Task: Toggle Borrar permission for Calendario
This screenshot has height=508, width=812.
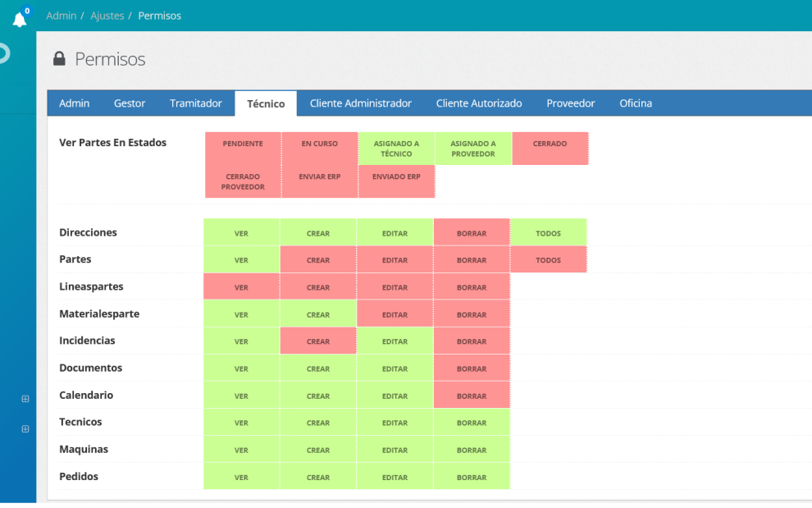Action: (x=472, y=396)
